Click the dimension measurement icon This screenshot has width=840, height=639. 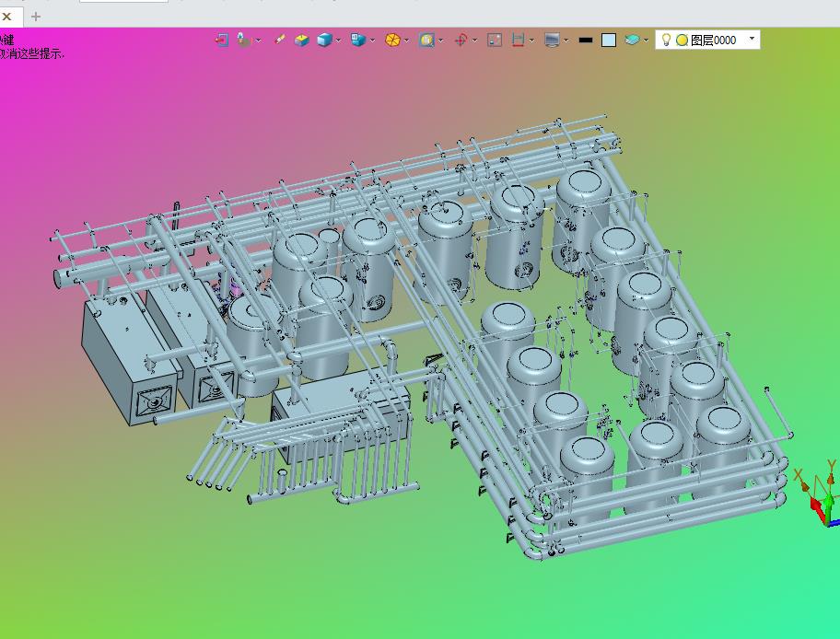(518, 41)
